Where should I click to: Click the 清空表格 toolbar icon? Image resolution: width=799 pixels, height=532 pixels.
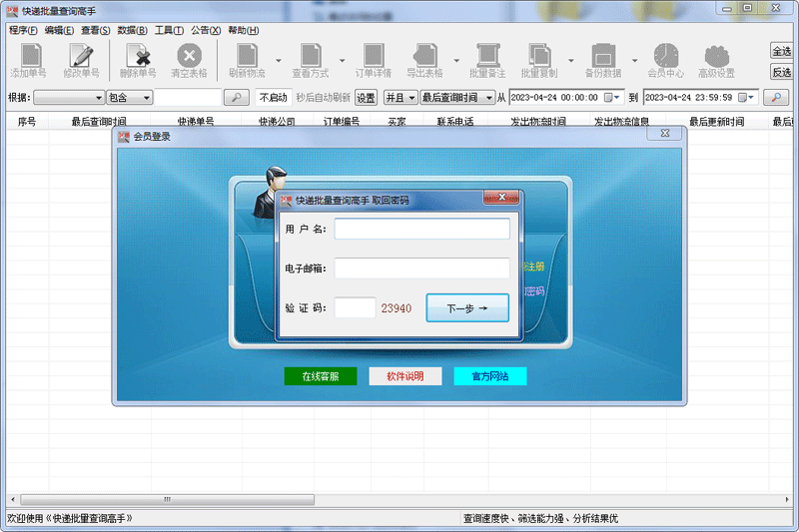pos(189,61)
